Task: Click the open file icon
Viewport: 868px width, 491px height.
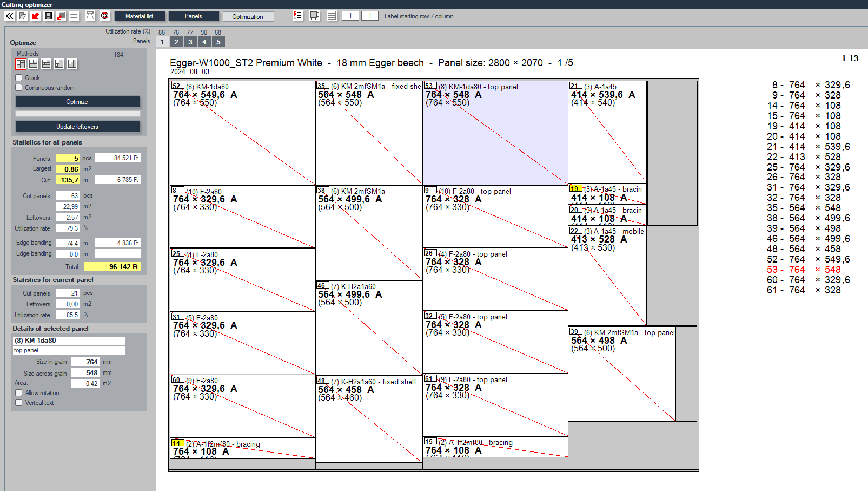Action: click(23, 16)
